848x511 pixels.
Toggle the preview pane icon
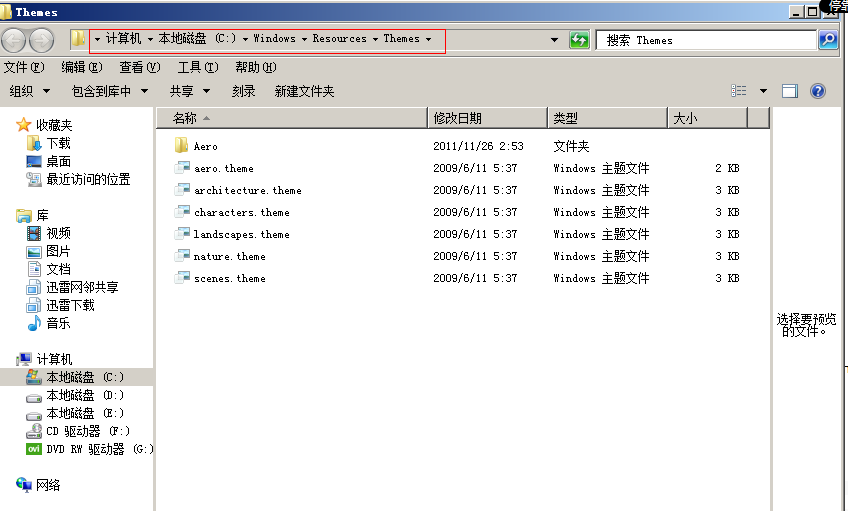click(790, 91)
